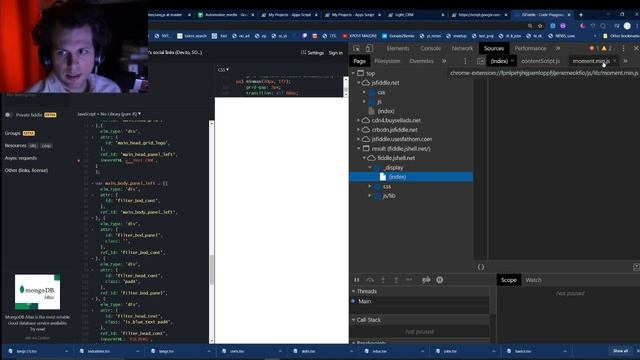
Task: Click the step over debugger icon
Action: (370, 280)
